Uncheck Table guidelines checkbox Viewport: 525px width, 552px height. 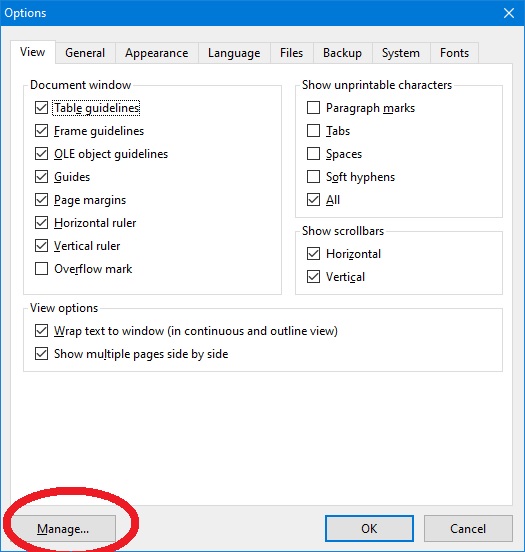42,108
